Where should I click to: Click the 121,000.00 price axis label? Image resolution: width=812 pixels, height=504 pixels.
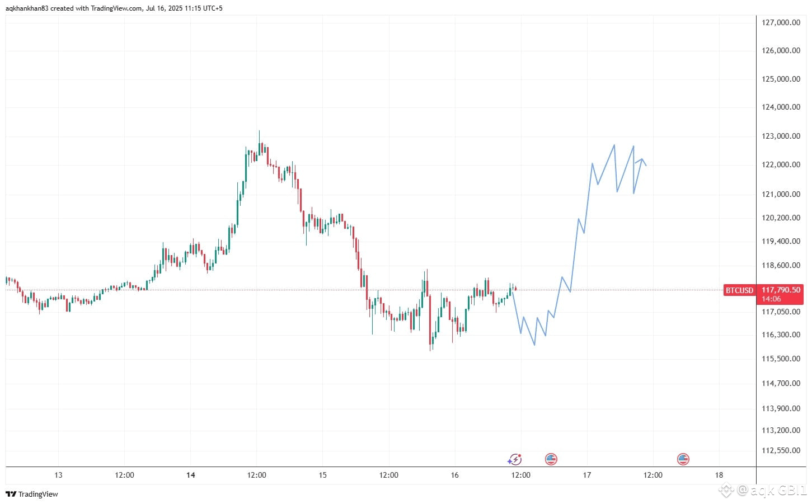(781, 194)
